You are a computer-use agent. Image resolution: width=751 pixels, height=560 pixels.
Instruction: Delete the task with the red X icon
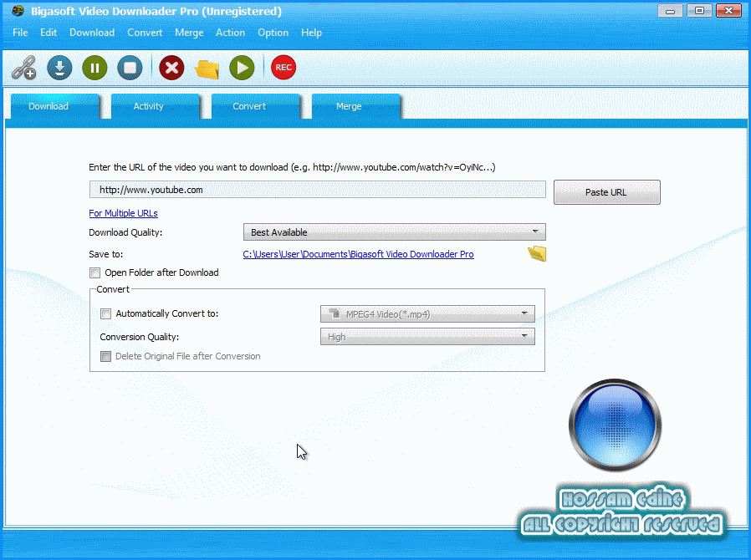click(171, 68)
